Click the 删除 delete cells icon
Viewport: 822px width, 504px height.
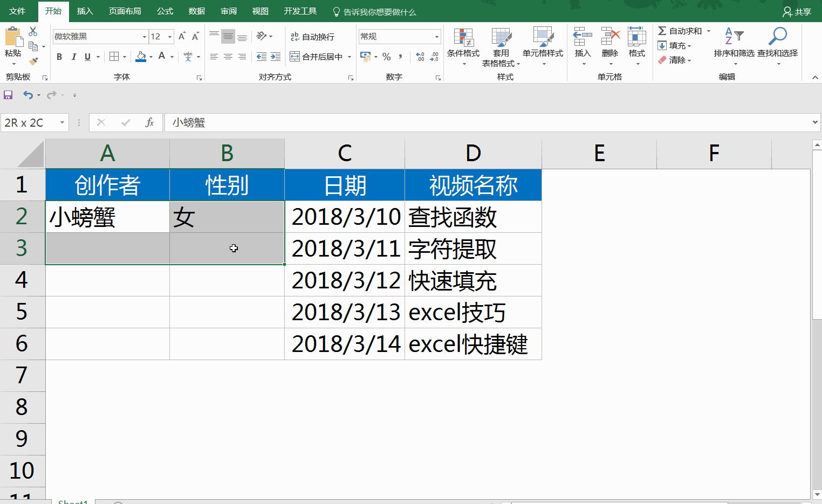(x=609, y=42)
